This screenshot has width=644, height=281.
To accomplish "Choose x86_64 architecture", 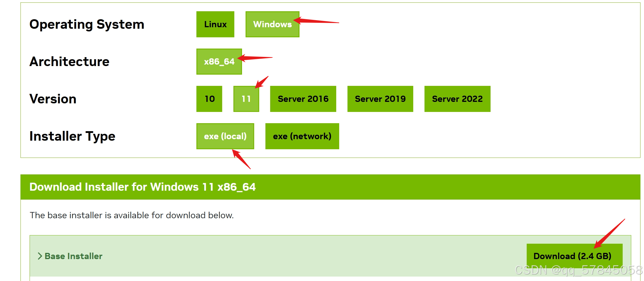I will tap(219, 62).
